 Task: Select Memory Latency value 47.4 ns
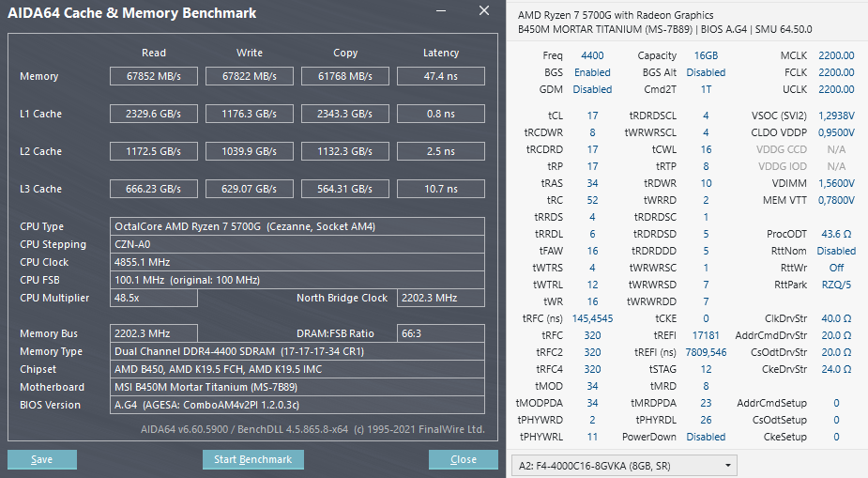(441, 76)
